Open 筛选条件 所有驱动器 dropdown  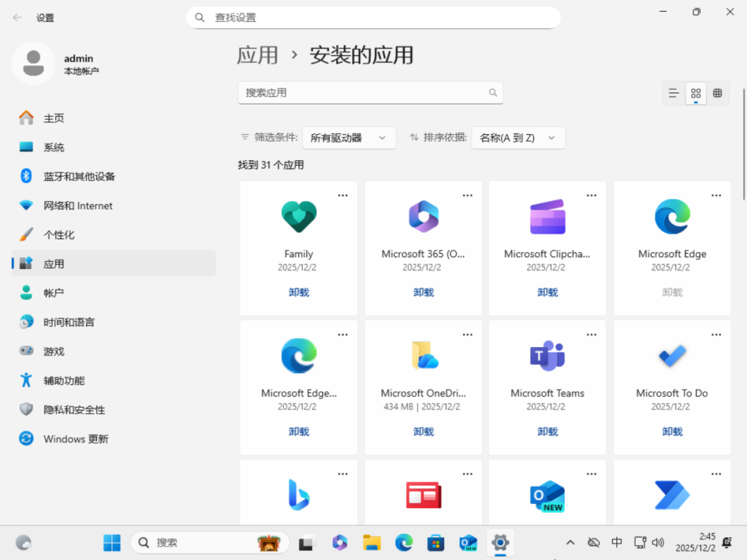coord(349,138)
